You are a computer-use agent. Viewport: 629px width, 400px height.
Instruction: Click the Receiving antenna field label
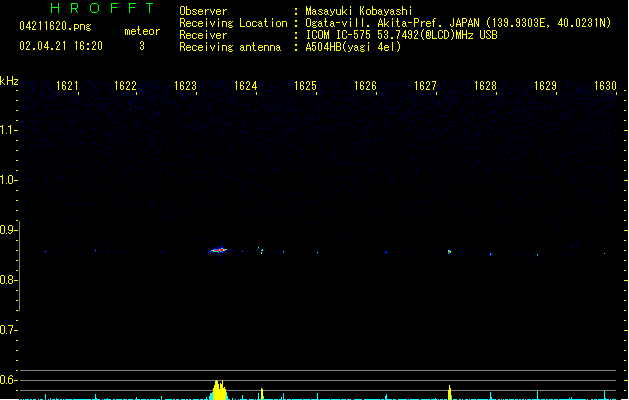(230, 47)
